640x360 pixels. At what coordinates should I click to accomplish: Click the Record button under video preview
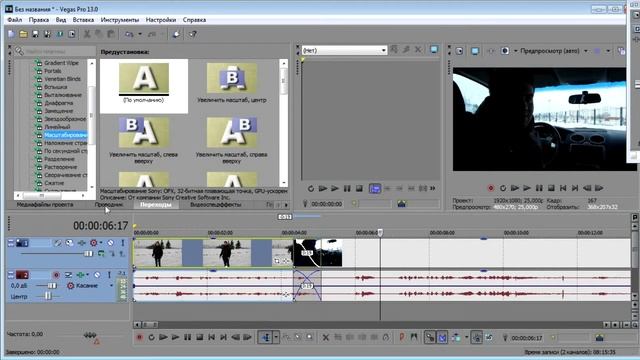click(491, 188)
